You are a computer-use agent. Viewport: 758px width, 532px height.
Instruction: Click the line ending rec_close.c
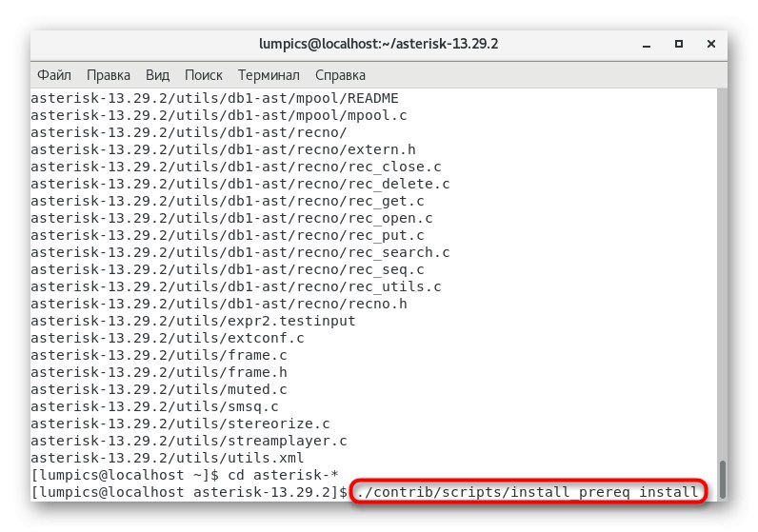[x=236, y=167]
